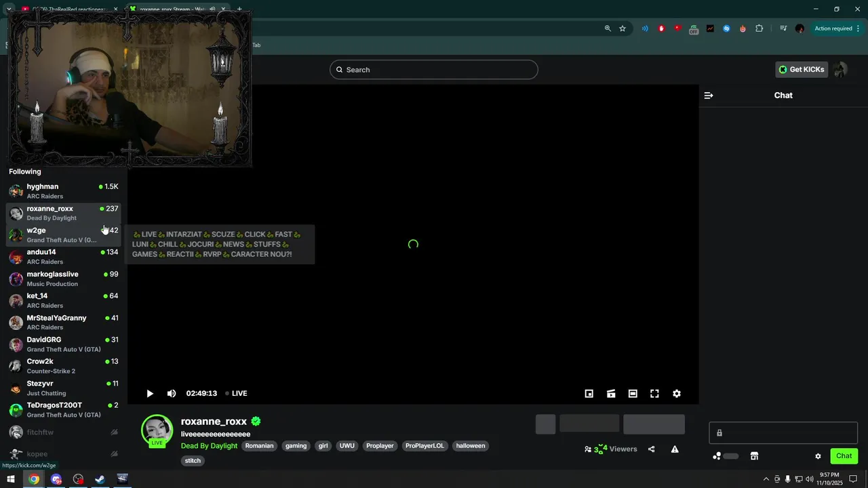The height and width of the screenshot is (488, 868).
Task: Open w2ge channel in Following list
Action: click(64, 235)
